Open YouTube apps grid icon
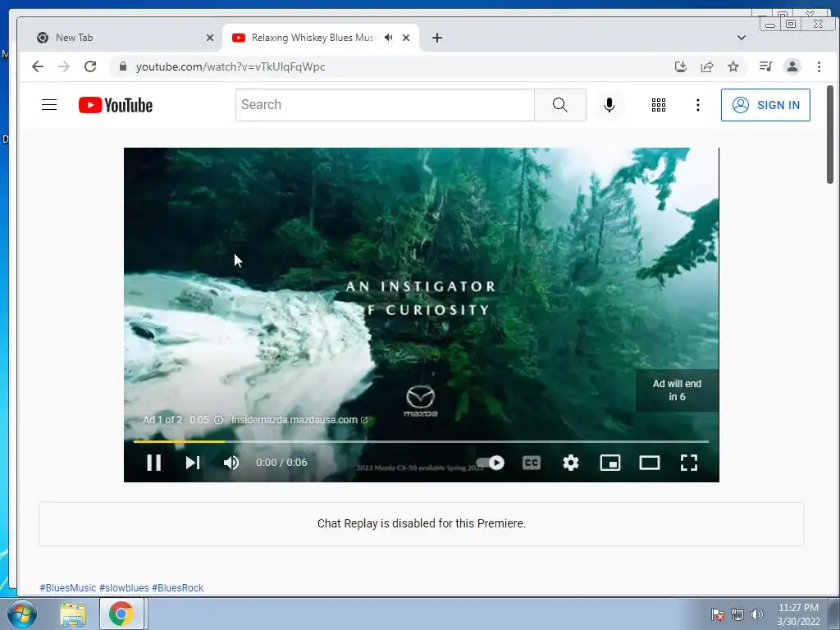 pos(659,105)
